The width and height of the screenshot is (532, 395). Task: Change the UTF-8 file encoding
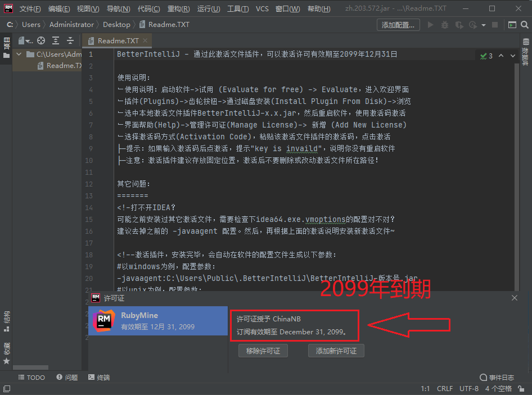pyautogui.click(x=469, y=389)
